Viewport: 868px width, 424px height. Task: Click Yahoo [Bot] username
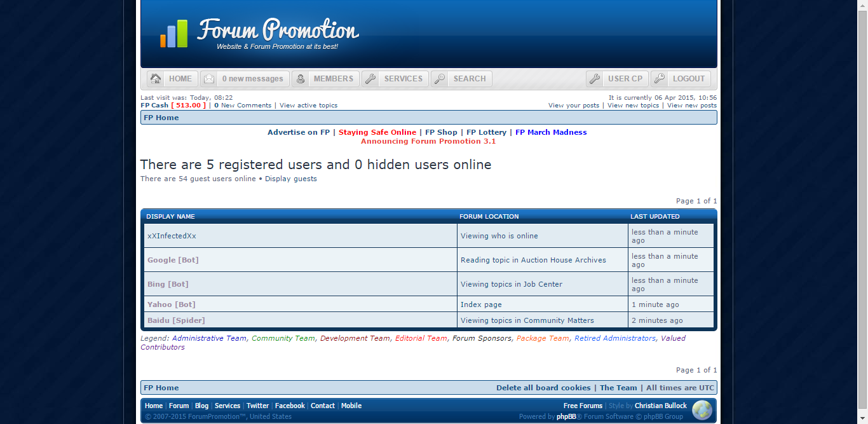[172, 304]
